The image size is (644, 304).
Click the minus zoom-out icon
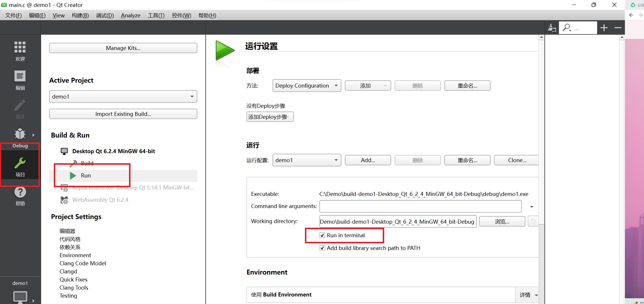click(x=618, y=28)
